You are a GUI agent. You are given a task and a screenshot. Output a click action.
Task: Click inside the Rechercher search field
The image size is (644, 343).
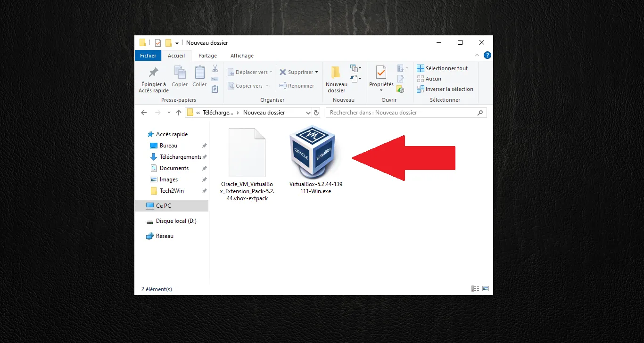pos(405,112)
